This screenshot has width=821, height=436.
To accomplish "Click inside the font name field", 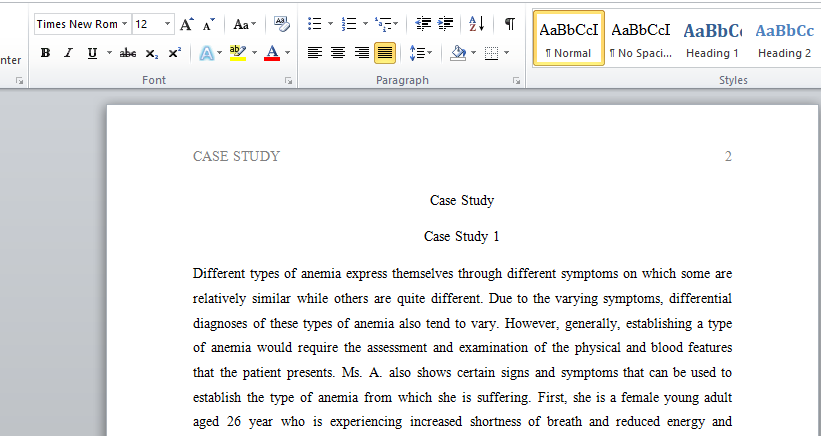I will pyautogui.click(x=77, y=24).
